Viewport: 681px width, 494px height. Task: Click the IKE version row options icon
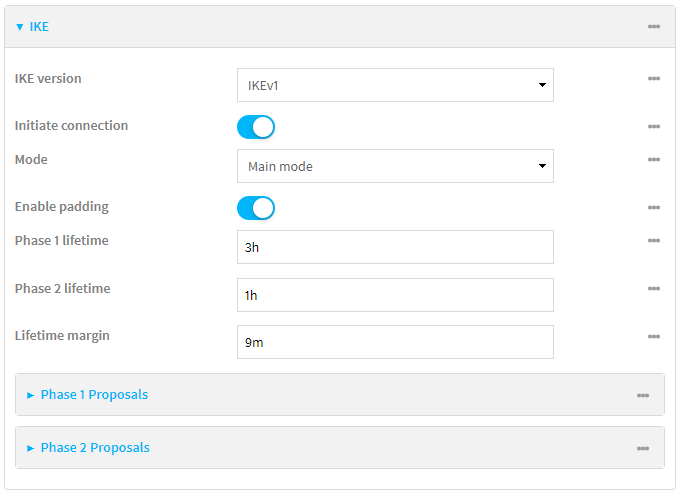click(x=653, y=79)
